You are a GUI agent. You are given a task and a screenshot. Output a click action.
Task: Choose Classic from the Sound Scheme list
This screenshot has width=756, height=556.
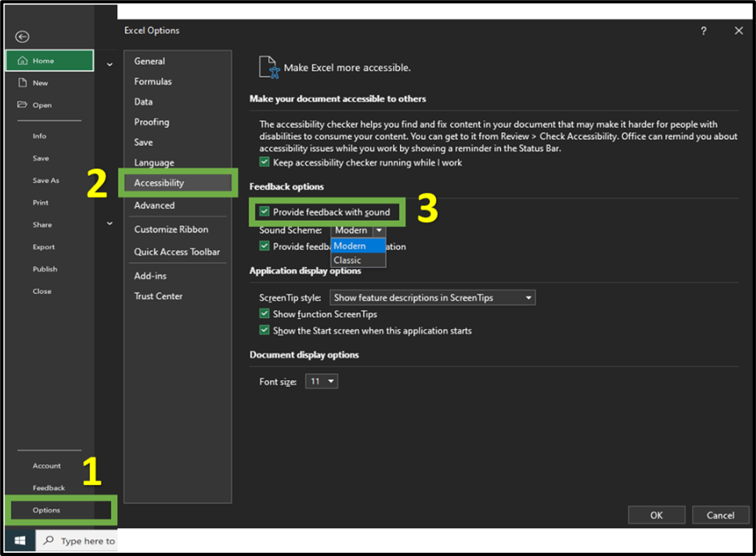[x=348, y=260]
